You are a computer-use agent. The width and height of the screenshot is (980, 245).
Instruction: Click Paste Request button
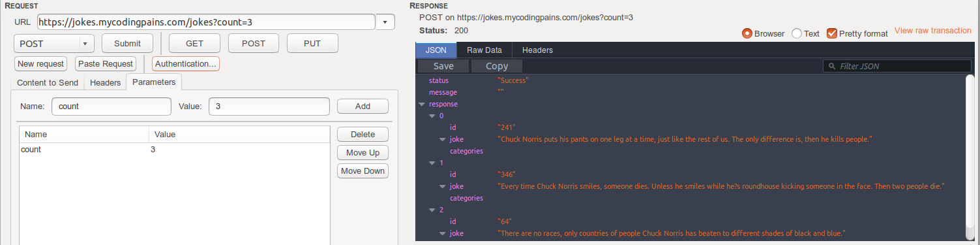105,63
